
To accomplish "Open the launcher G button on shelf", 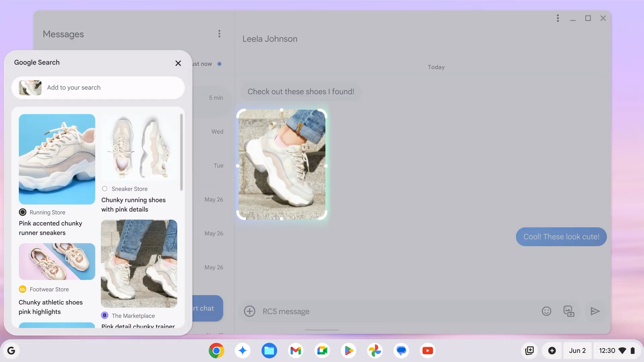I will [11, 351].
